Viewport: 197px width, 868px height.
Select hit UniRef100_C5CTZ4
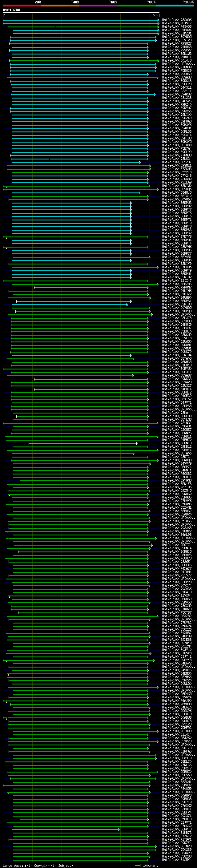coord(177,545)
